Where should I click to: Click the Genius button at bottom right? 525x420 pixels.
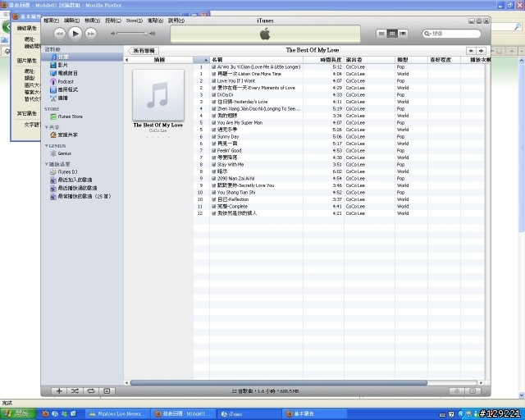(457, 390)
